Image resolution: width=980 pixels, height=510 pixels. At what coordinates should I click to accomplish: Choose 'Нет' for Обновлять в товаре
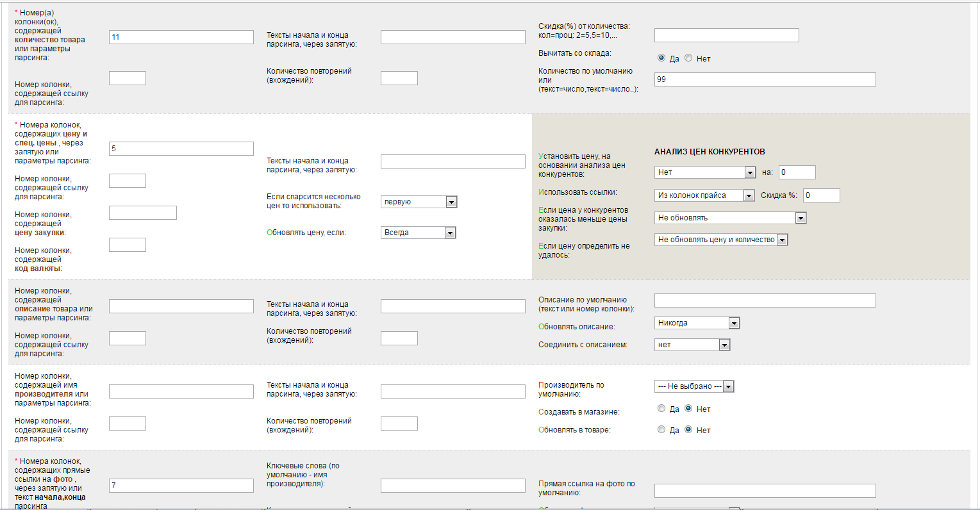pos(688,429)
